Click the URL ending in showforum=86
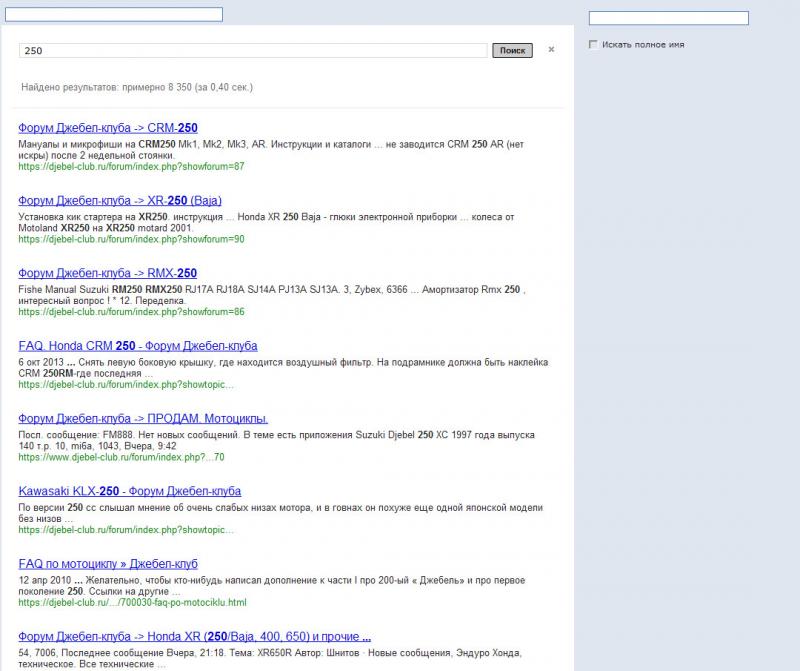Image resolution: width=800 pixels, height=671 pixels. pos(131,312)
